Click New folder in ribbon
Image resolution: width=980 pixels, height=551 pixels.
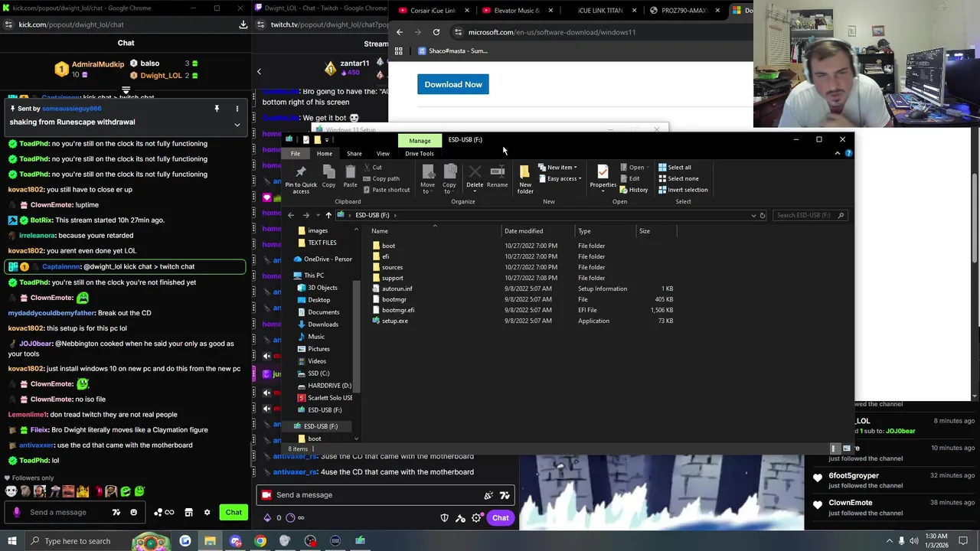(525, 179)
